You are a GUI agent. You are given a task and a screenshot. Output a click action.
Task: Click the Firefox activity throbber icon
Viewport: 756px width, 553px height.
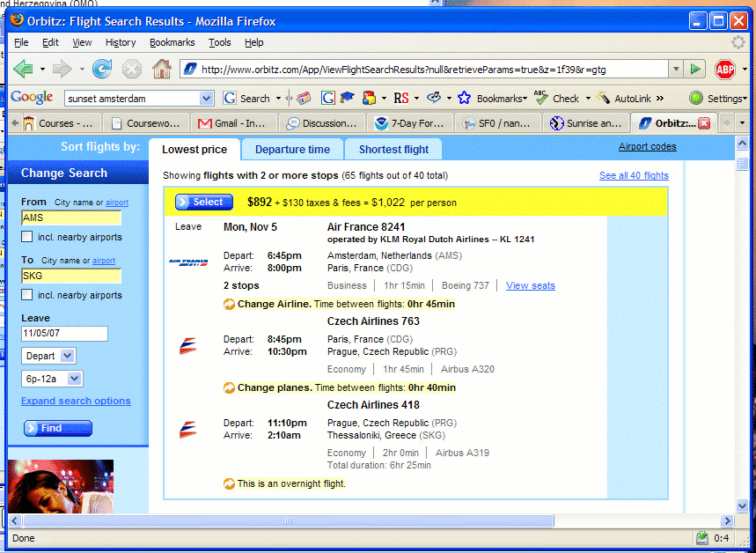tap(738, 42)
